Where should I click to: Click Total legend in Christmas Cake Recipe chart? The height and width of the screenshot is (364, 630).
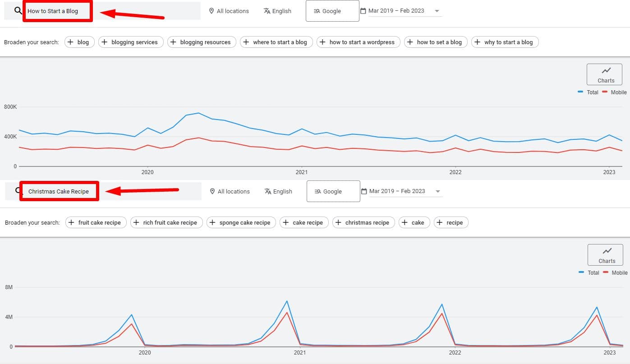pyautogui.click(x=589, y=272)
